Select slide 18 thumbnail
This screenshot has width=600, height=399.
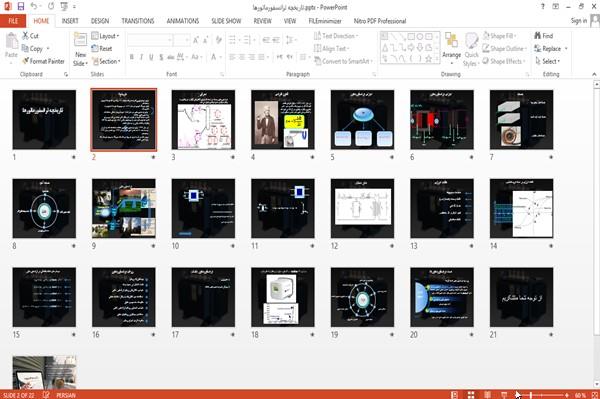pos(283,297)
